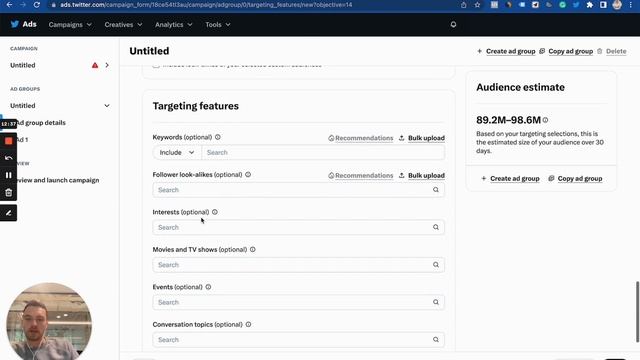Click the Conversation topics search field

(x=298, y=340)
